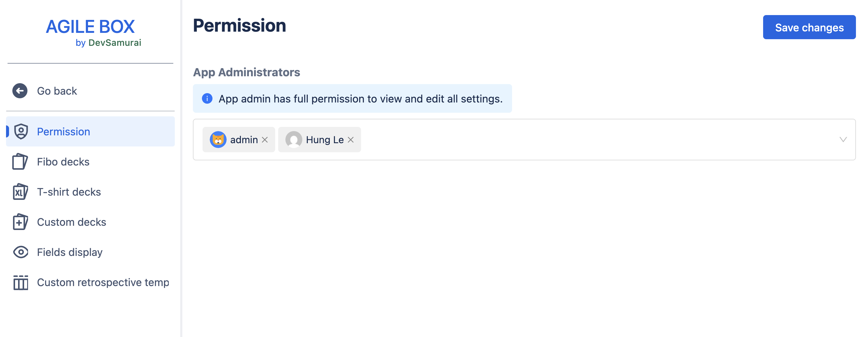Image resolution: width=868 pixels, height=337 pixels.
Task: Click the Custom decks plus-card icon
Action: tap(20, 222)
